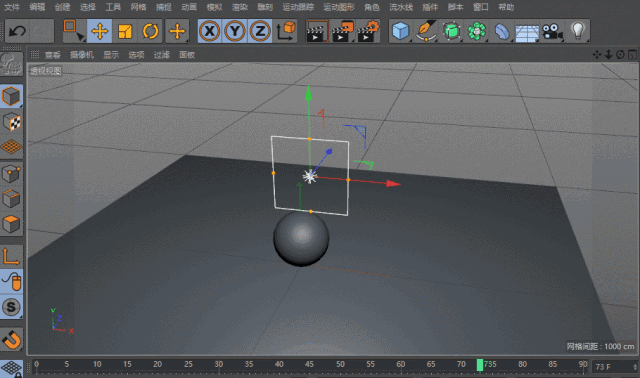Switch the coordinate system icon

coord(286,31)
